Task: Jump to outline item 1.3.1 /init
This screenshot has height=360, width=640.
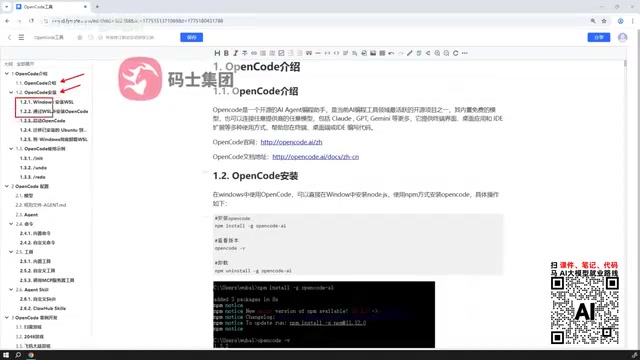Action: tap(31, 158)
